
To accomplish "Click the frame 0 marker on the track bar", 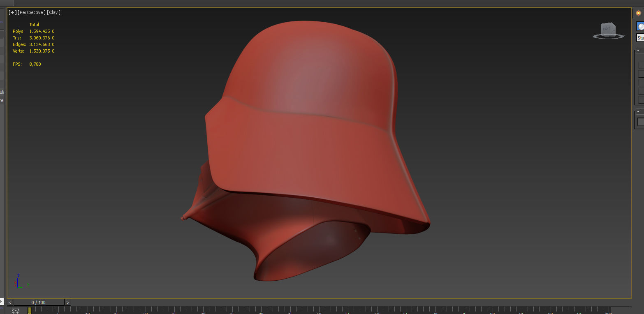I will (x=30, y=311).
